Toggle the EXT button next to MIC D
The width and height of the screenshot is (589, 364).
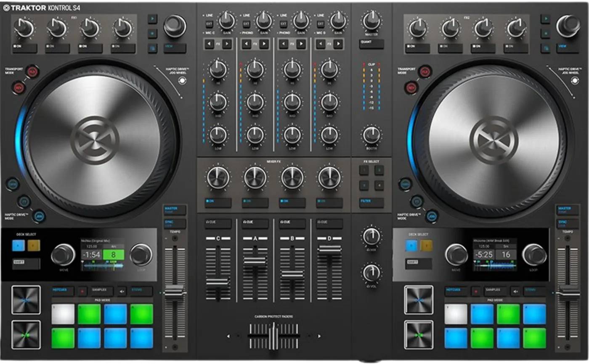coord(321,24)
